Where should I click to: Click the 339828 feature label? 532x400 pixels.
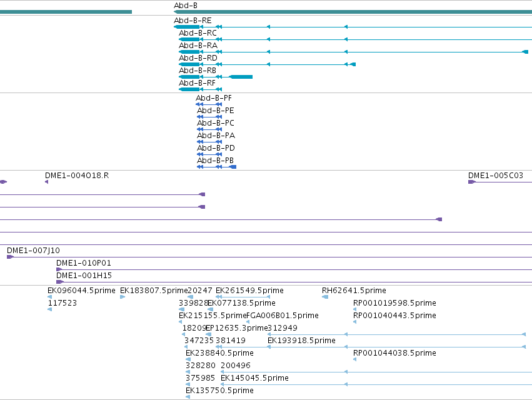pyautogui.click(x=193, y=303)
